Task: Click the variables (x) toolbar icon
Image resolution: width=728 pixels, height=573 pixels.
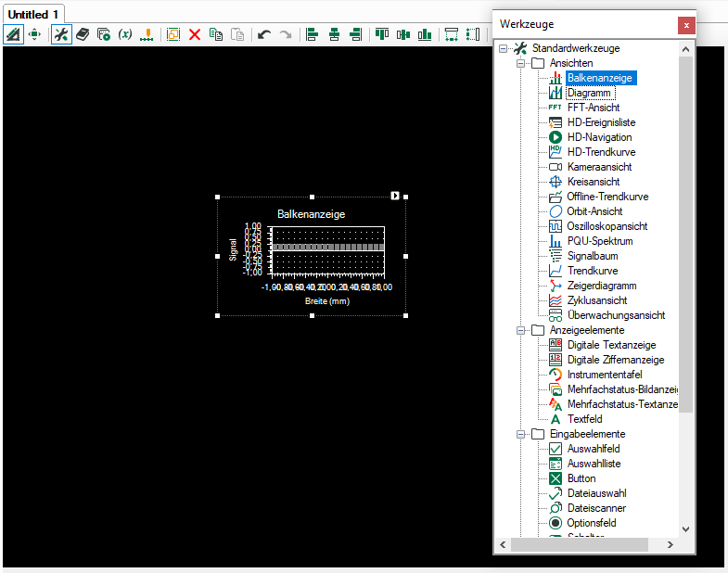Action: [x=125, y=34]
